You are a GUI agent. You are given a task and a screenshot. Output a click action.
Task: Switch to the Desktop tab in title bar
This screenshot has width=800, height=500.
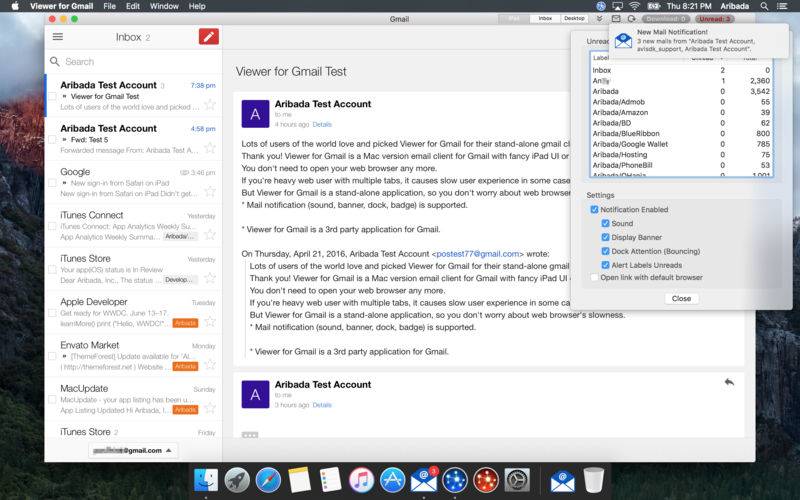point(574,18)
